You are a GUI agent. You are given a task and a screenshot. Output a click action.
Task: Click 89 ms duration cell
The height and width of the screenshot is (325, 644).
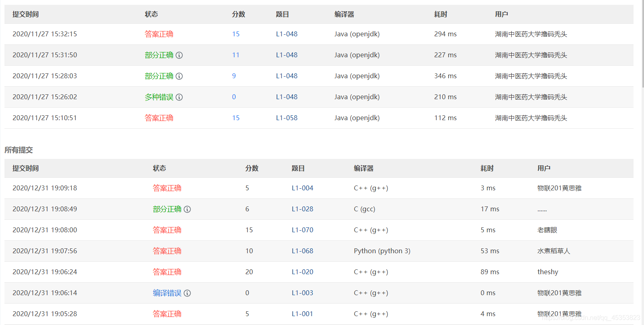pos(490,272)
